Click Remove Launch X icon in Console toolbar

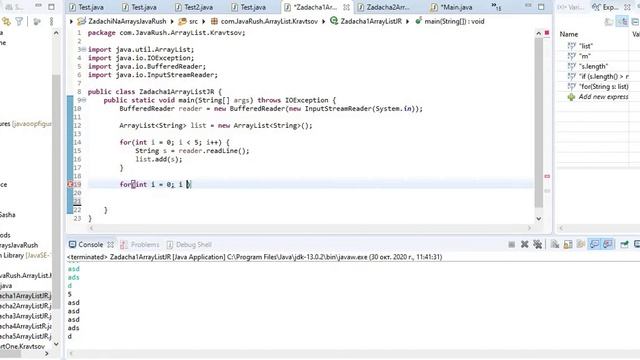(x=524, y=244)
